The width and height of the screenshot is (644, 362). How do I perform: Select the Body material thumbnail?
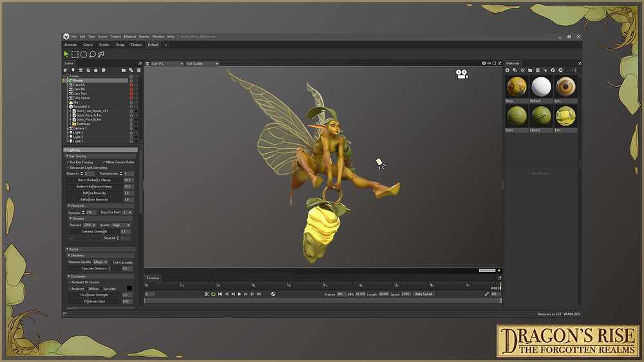click(516, 87)
